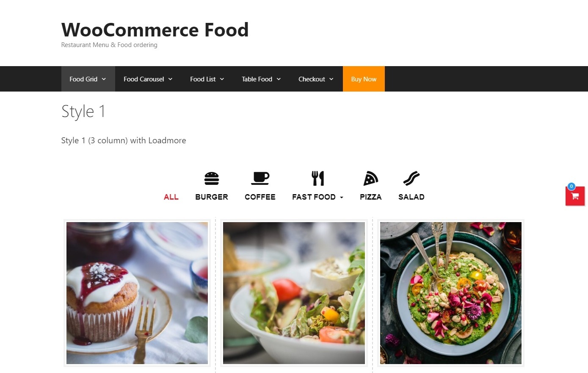Open the white bowl salad thumbnail
Screen dimensions: 588x373
pyautogui.click(x=294, y=293)
